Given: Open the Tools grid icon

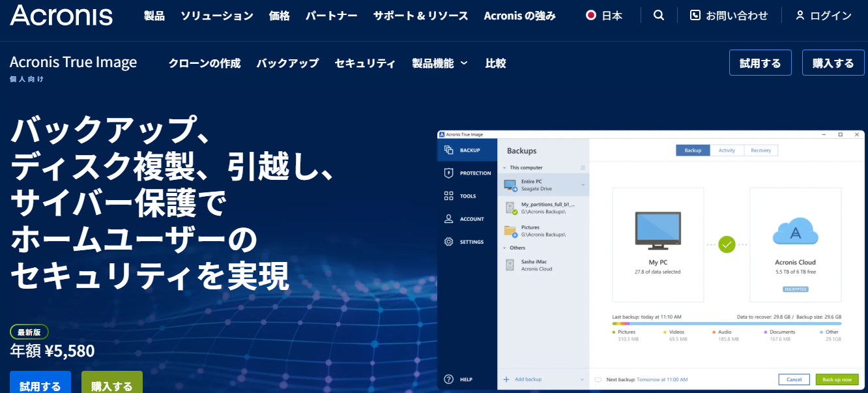Looking at the screenshot, I should pos(448,196).
